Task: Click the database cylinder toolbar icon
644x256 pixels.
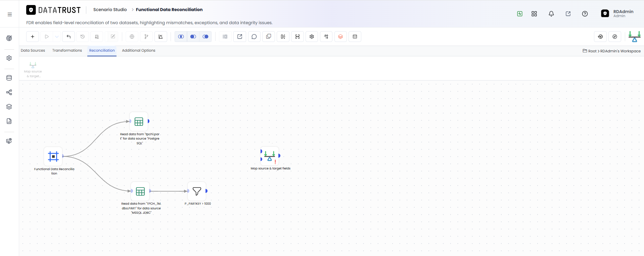Action: click(355, 37)
